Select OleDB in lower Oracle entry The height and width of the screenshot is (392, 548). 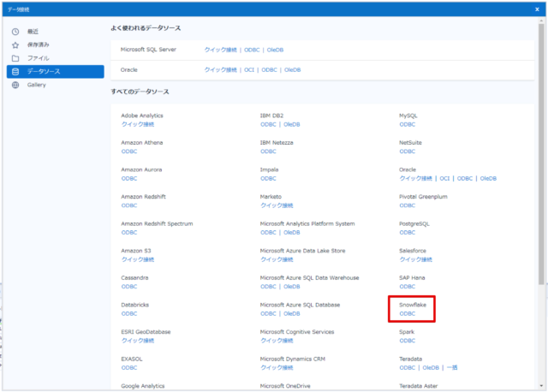[488, 179]
